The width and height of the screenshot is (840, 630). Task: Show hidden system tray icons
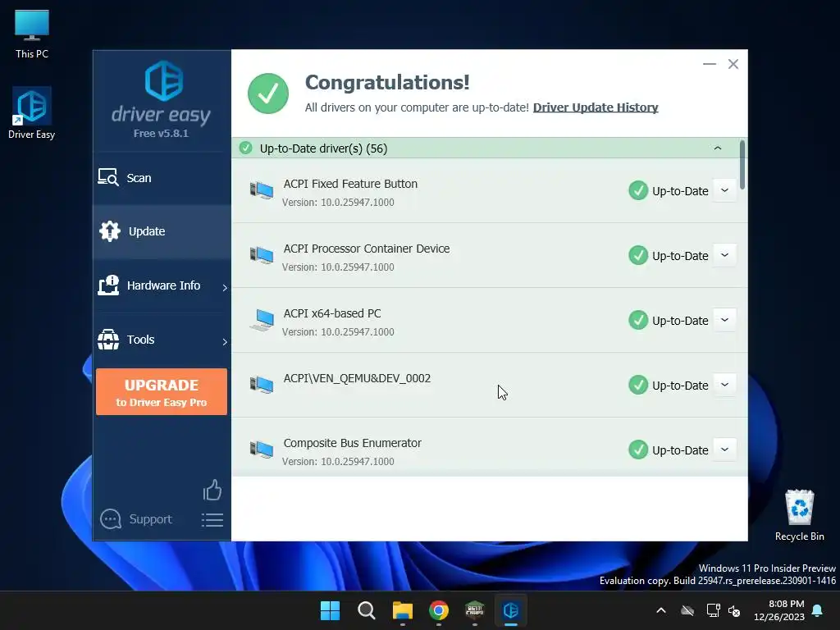coord(661,610)
